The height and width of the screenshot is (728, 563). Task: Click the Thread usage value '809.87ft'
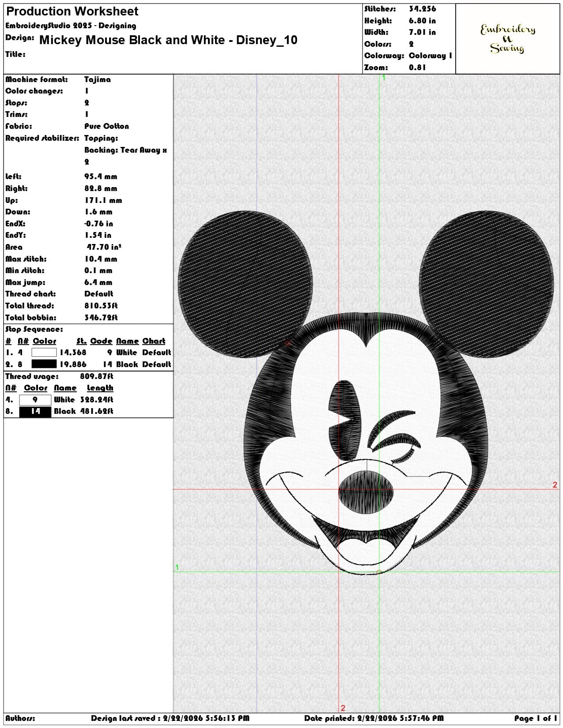pos(97,376)
